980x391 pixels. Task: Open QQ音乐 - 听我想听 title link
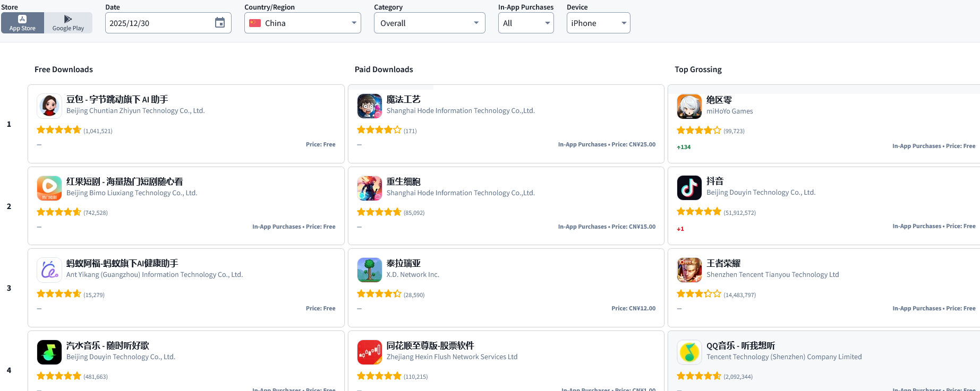tap(741, 345)
